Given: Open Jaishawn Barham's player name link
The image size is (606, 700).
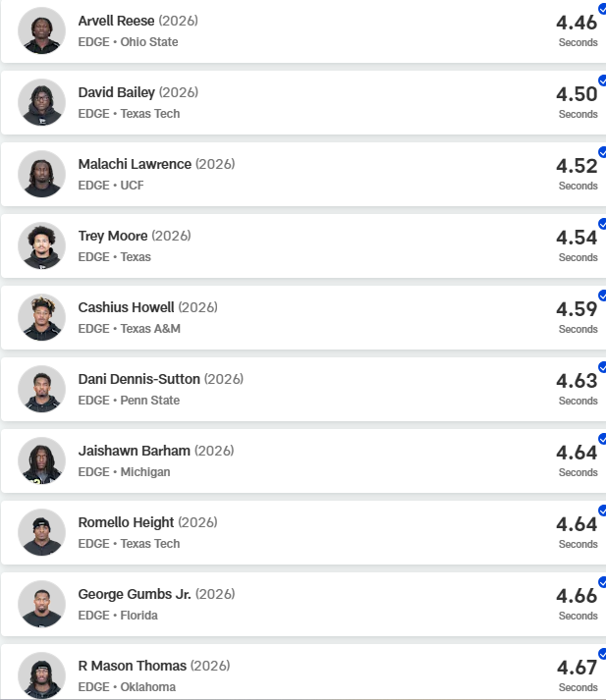Looking at the screenshot, I should pos(135,451).
